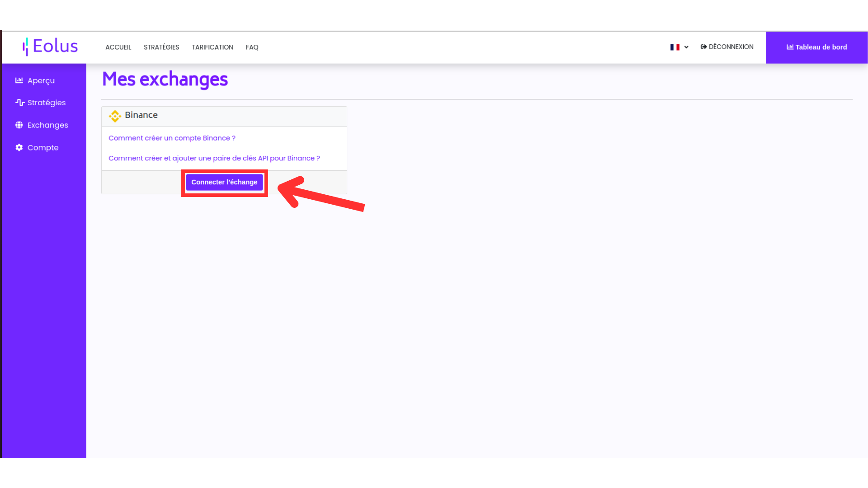Select Aperçu in the sidebar
The width and height of the screenshot is (868, 488).
click(41, 80)
